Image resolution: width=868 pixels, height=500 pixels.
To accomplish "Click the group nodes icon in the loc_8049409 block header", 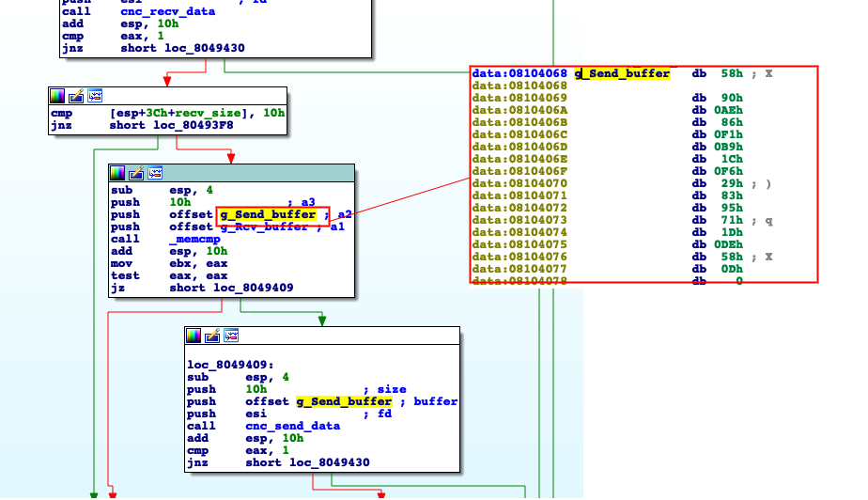I will [x=231, y=336].
